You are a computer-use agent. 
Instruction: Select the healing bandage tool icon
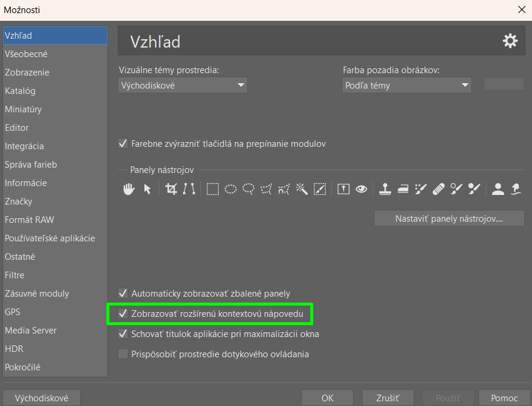tap(438, 189)
